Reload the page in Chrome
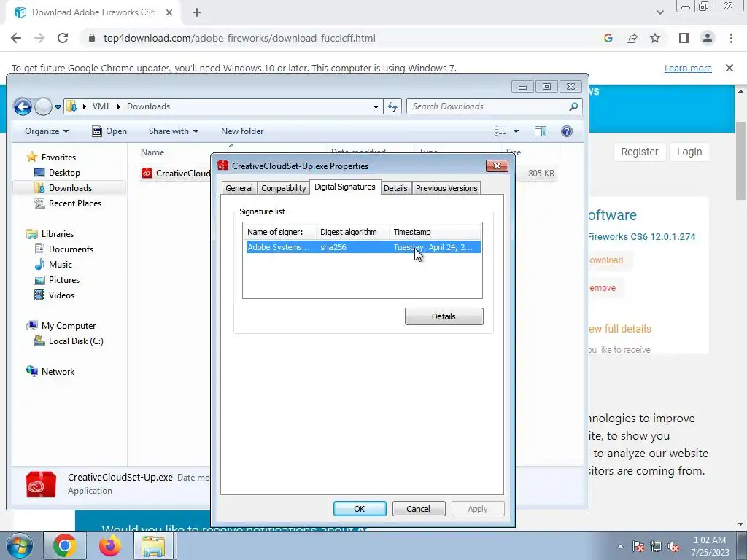This screenshot has height=560, width=747. (x=63, y=38)
